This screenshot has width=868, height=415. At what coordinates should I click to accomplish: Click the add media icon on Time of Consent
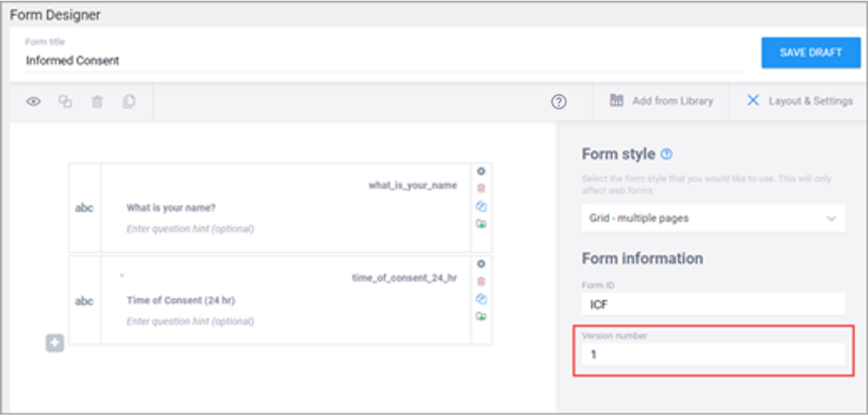click(482, 316)
